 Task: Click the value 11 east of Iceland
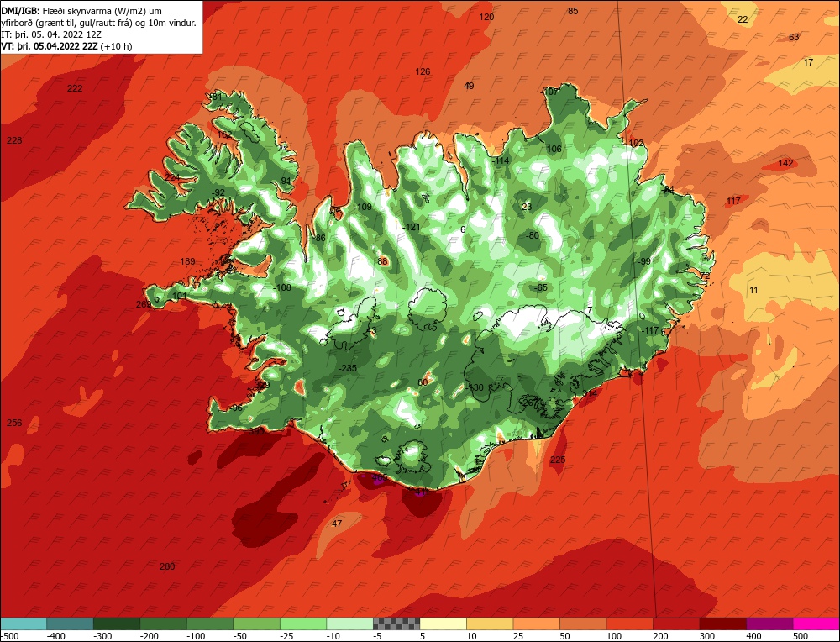753,291
